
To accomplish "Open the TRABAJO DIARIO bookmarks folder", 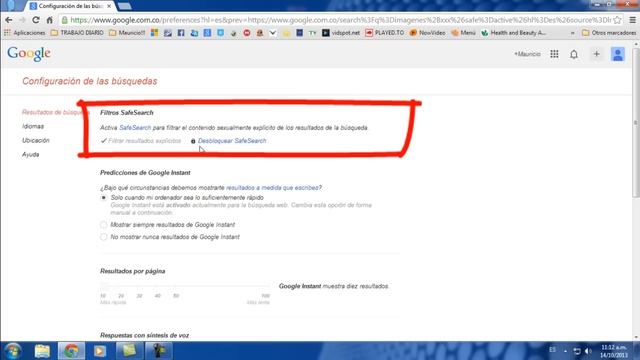I will 77,33.
